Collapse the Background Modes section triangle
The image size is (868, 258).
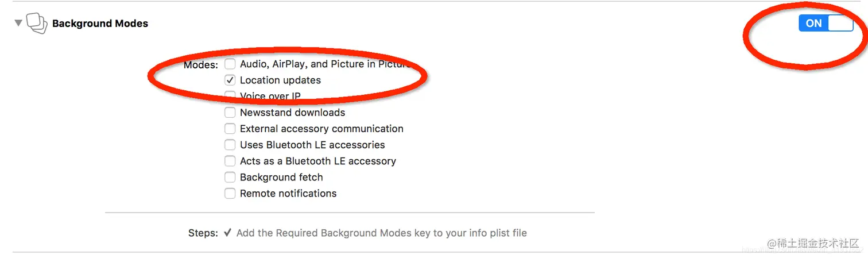pos(18,24)
